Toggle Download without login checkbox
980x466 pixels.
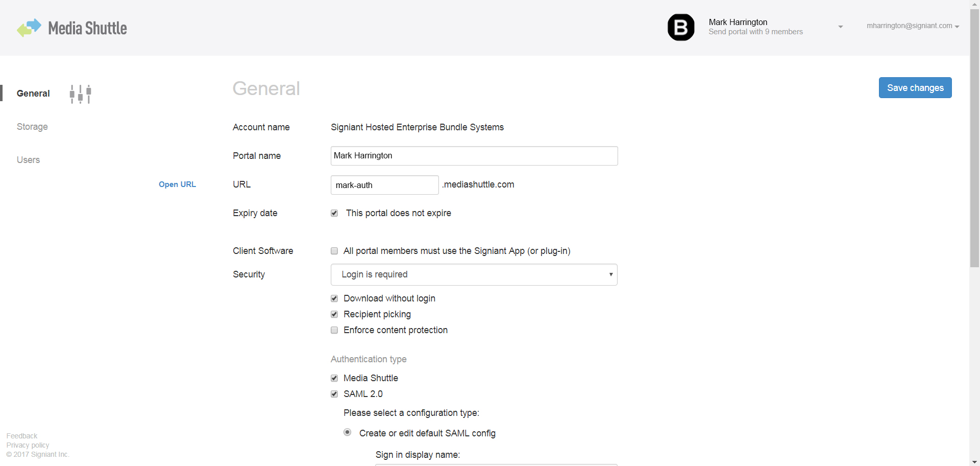point(334,298)
